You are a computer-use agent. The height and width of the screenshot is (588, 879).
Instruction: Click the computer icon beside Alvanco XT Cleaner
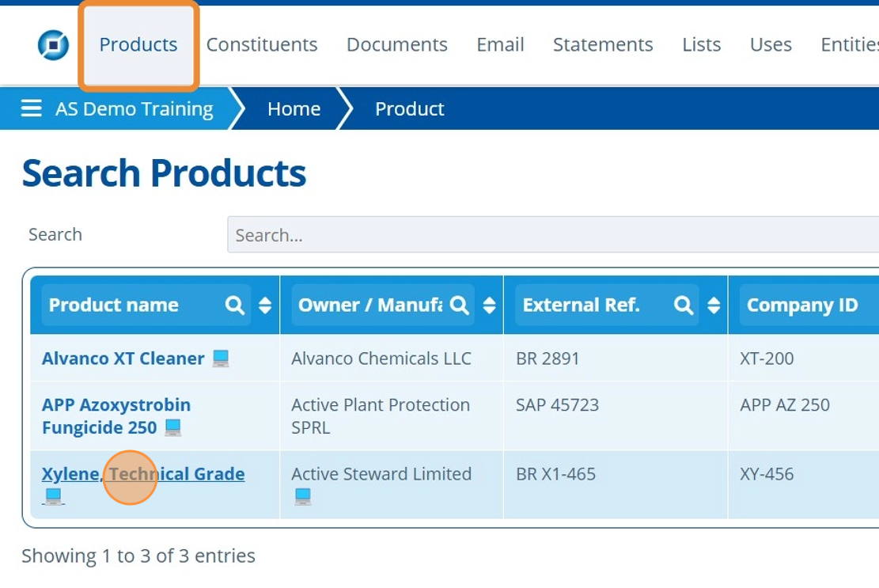pos(221,358)
